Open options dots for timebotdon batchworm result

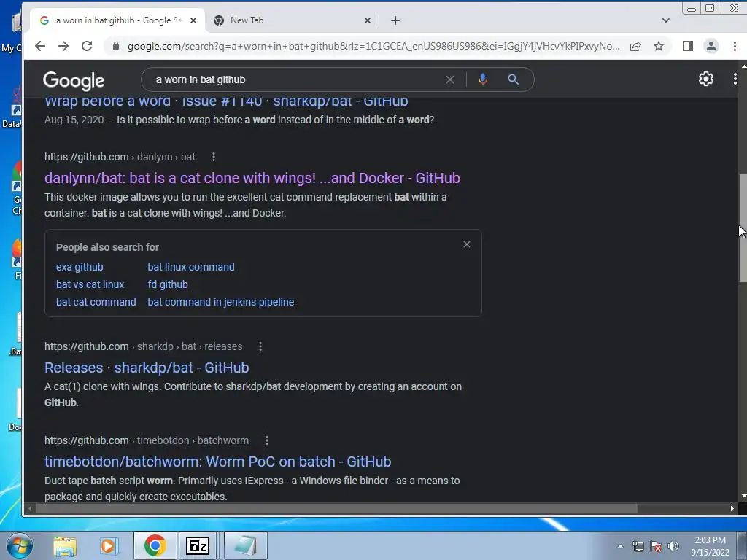[x=267, y=440]
